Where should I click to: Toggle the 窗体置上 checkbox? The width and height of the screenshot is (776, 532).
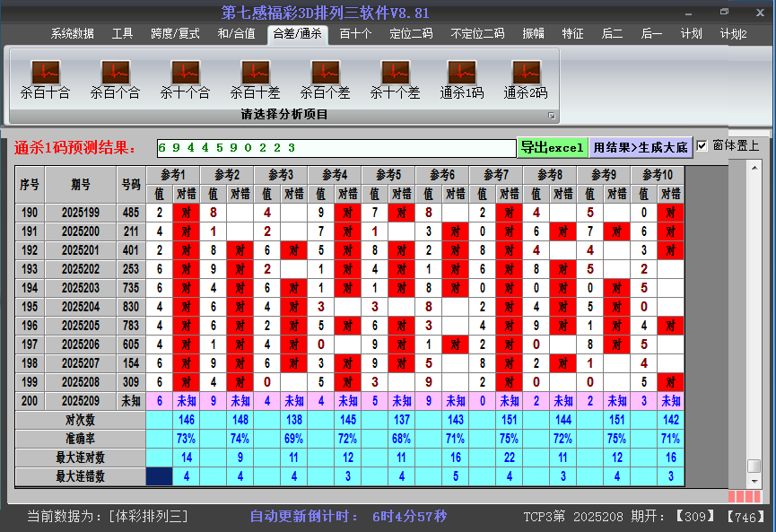[702, 146]
